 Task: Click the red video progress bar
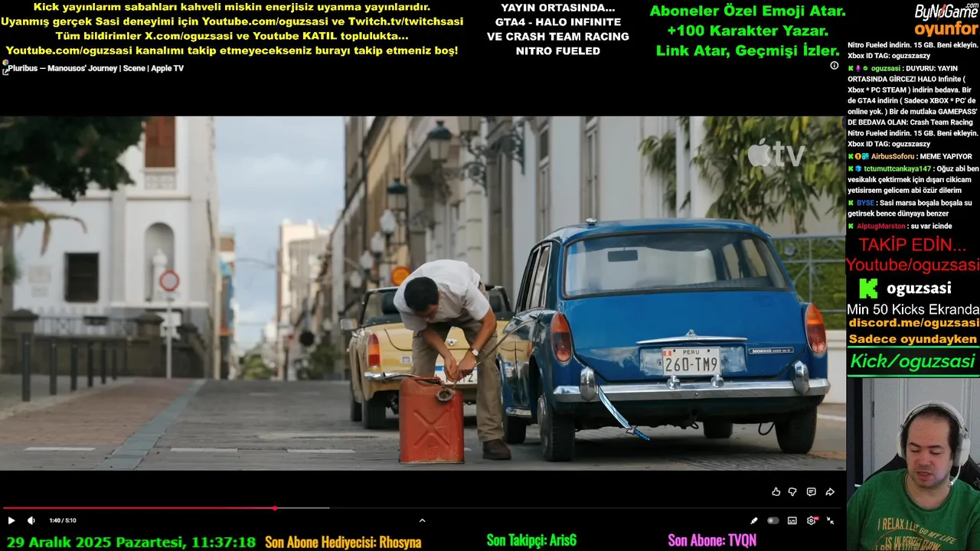tap(139, 507)
